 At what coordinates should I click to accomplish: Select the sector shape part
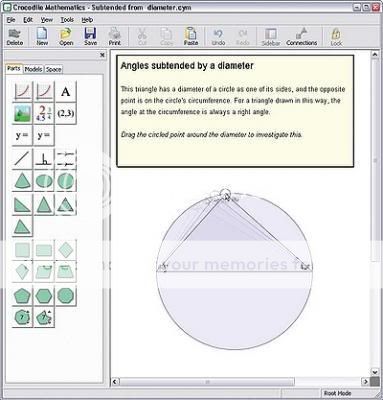pyautogui.click(x=22, y=181)
